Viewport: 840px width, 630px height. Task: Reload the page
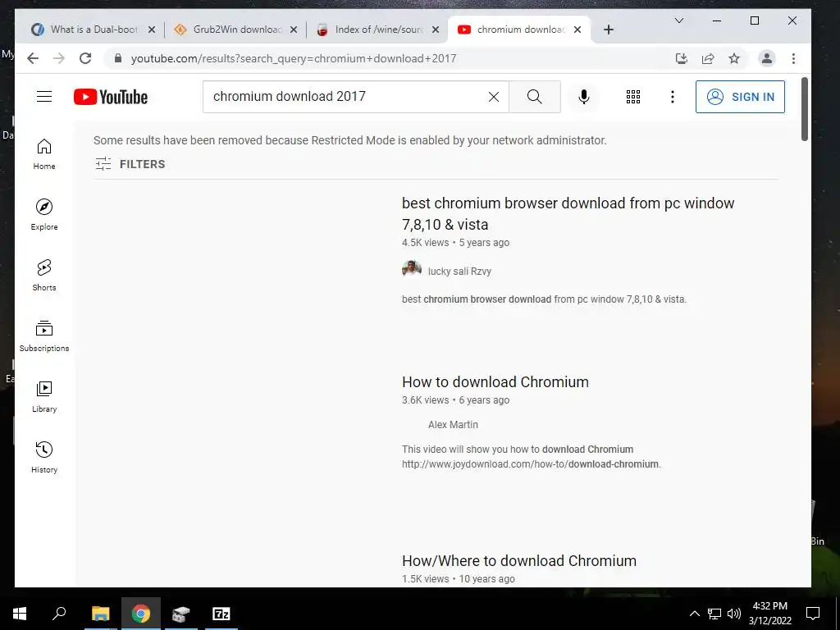pyautogui.click(x=85, y=58)
